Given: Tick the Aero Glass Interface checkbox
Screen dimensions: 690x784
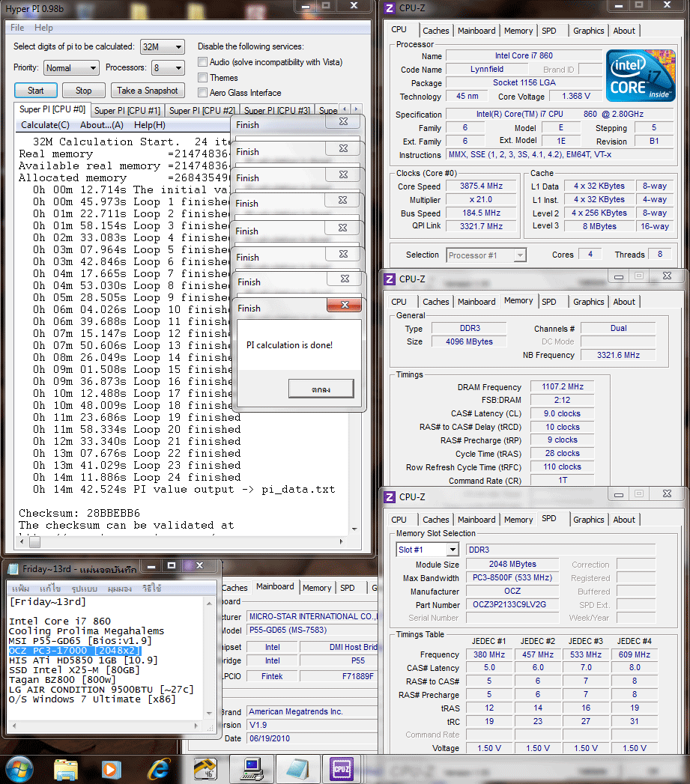Looking at the screenshot, I should coord(202,93).
